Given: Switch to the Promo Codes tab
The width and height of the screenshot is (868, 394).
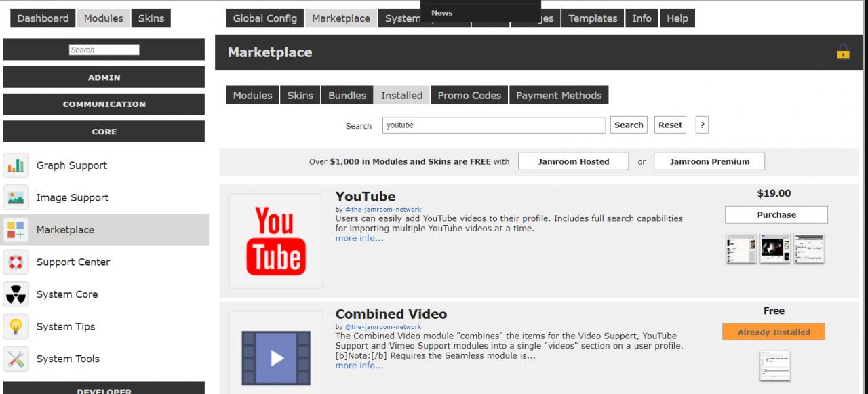Looking at the screenshot, I should 469,96.
